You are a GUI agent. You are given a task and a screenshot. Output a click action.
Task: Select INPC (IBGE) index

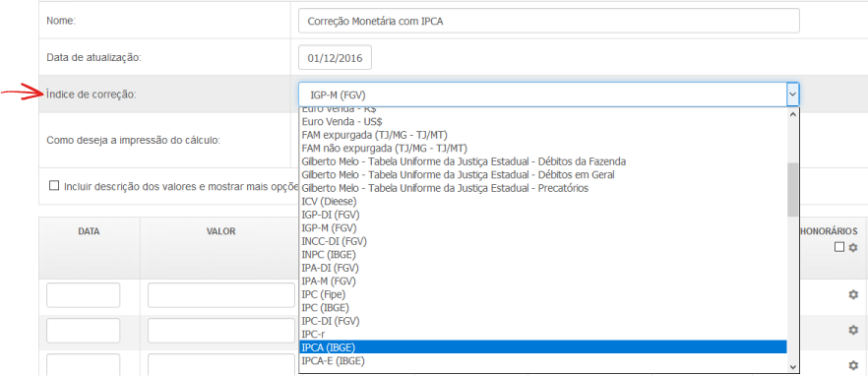[x=542, y=254]
